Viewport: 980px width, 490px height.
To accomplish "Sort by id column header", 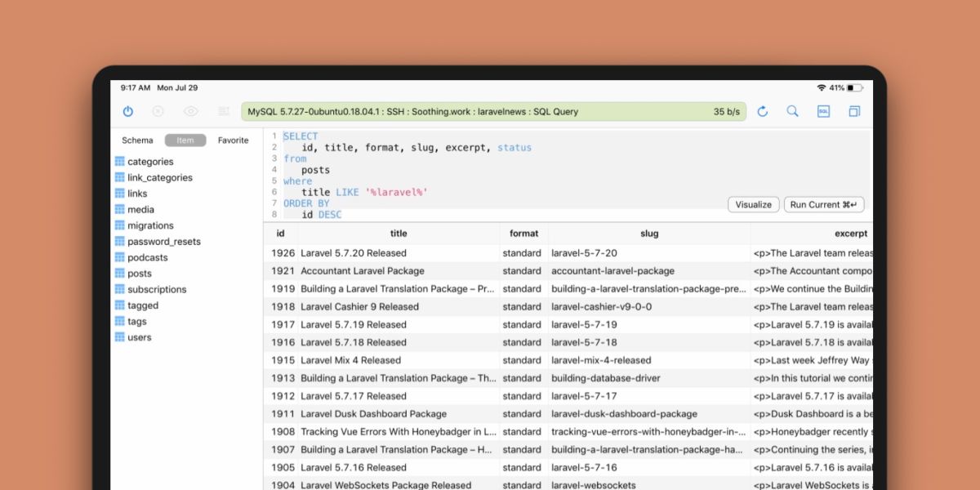I will point(280,234).
